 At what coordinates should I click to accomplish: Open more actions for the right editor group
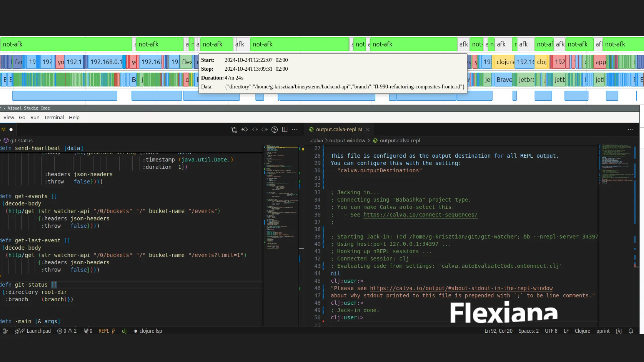[x=630, y=130]
